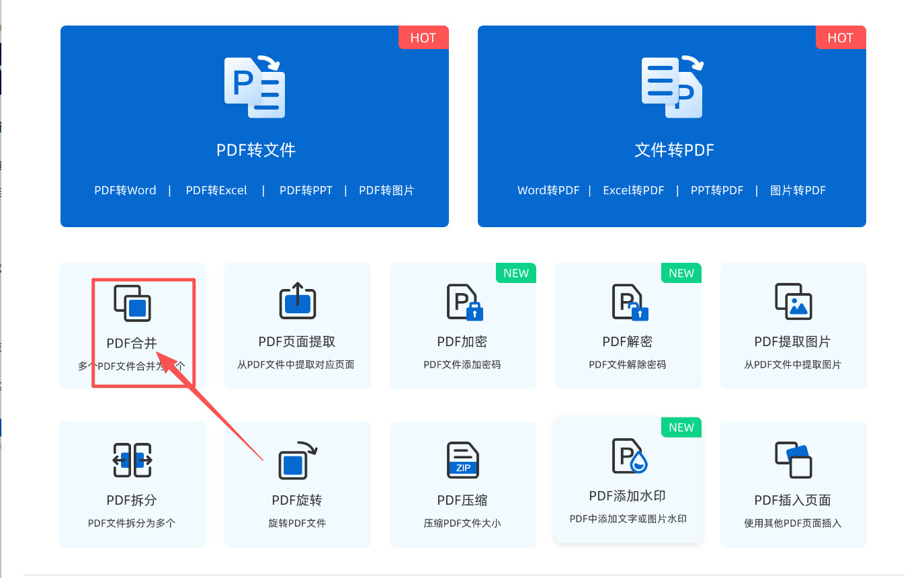Image resolution: width=924 pixels, height=578 pixels.
Task: Open PDF转PPT conversion
Action: [x=306, y=190]
